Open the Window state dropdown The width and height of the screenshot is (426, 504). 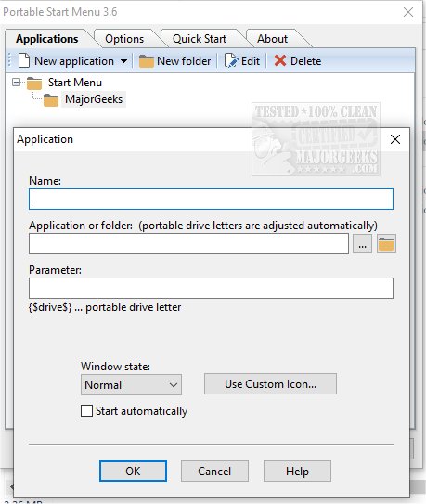click(x=131, y=385)
